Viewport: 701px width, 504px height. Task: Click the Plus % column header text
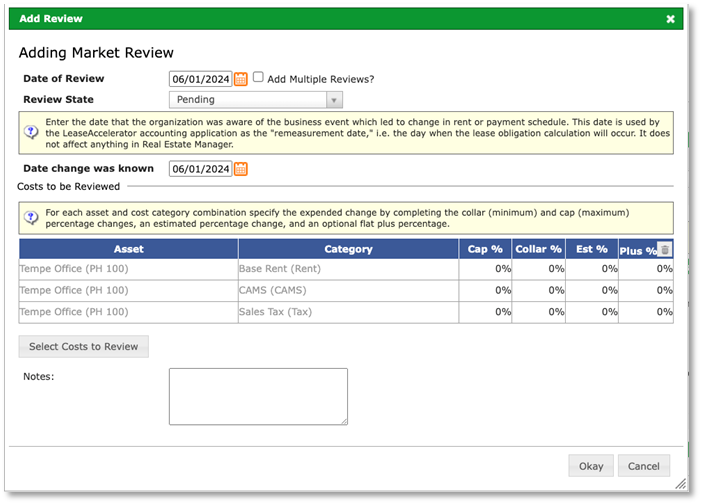(638, 251)
